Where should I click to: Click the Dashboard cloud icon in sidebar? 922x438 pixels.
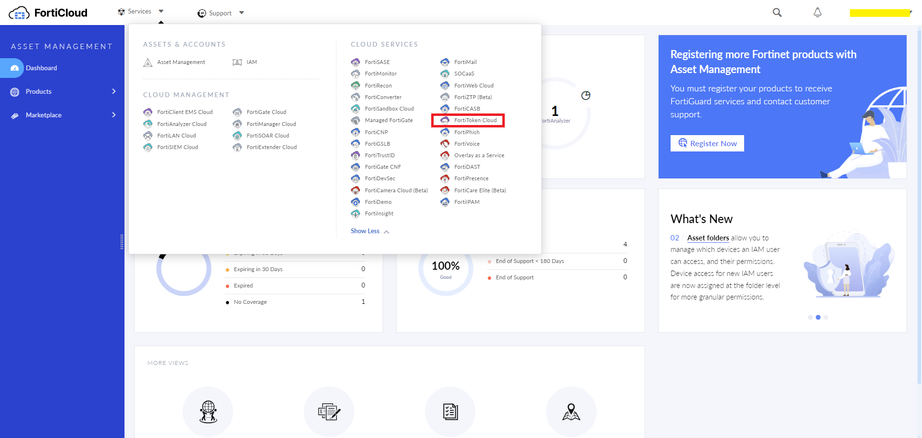click(x=15, y=68)
